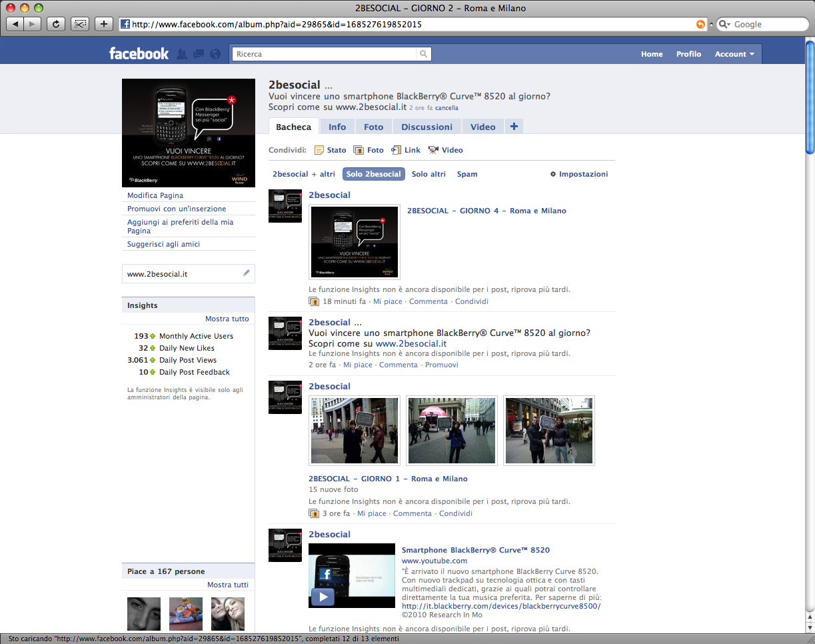
Task: Click Suggerisci agli amici
Action: pos(164,244)
